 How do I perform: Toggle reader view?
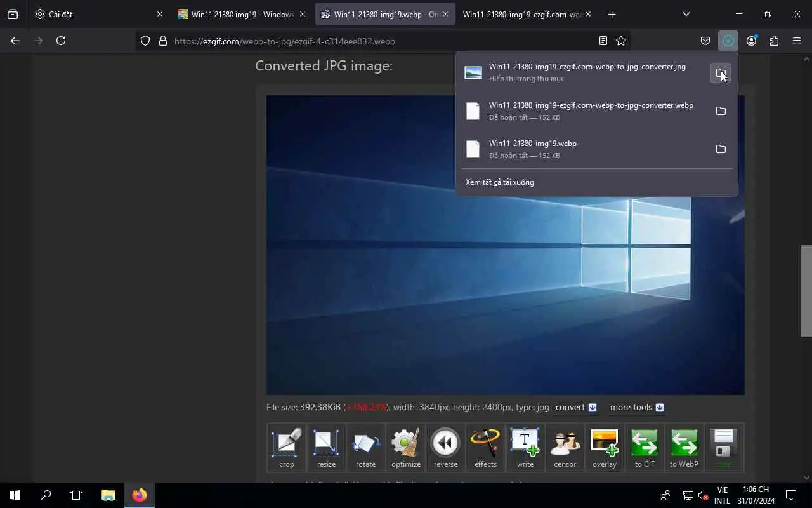click(x=603, y=41)
